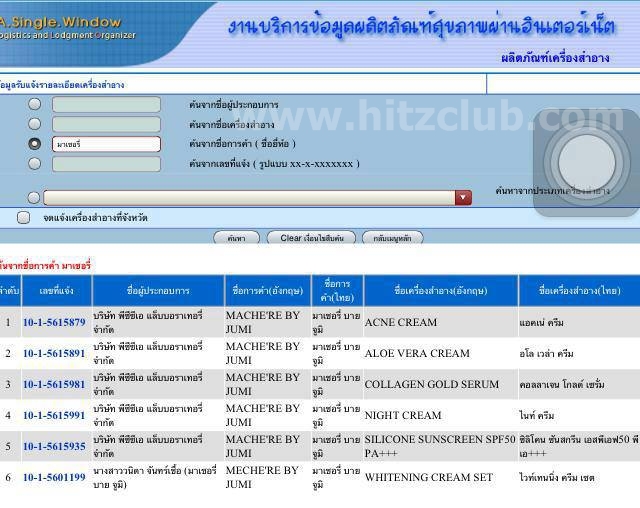Open notification number 10-1-5615879
The image size is (640, 508).
[54, 322]
